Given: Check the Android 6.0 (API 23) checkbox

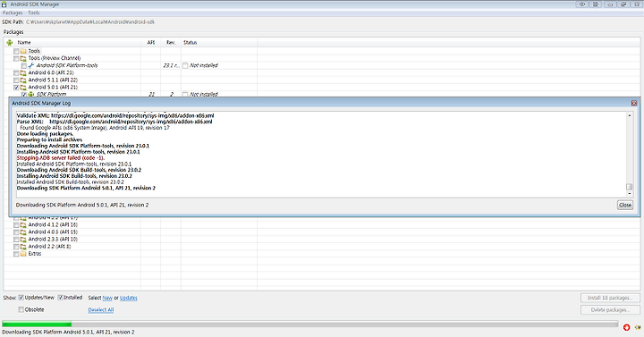Looking at the screenshot, I should [x=16, y=73].
